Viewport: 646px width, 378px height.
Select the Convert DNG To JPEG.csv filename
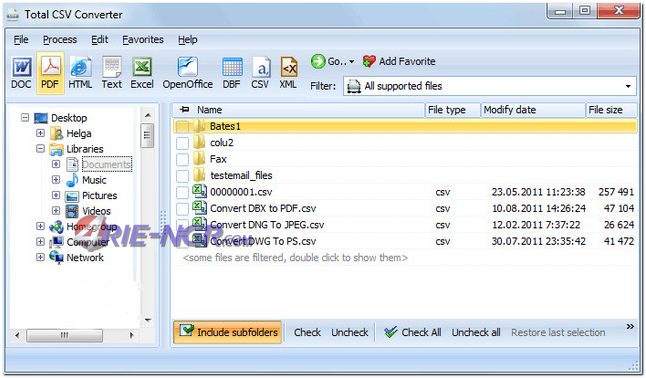267,225
